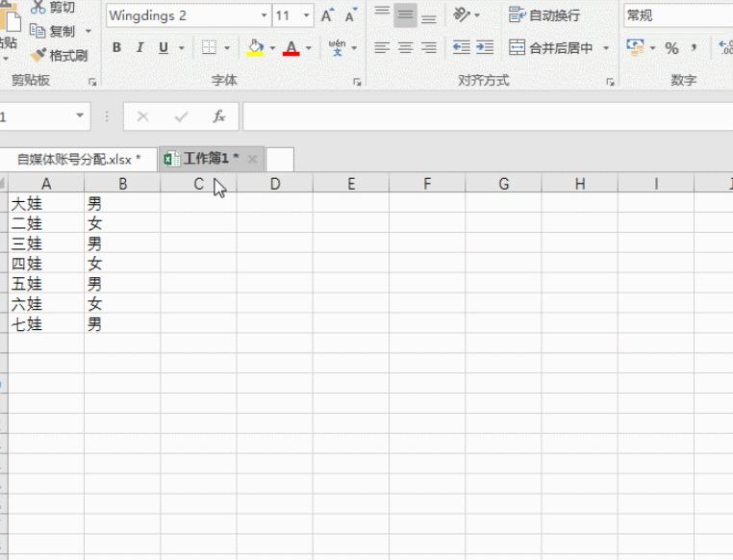Open number format dropdown 常规
Screen dimensions: 733x560
click(x=678, y=15)
